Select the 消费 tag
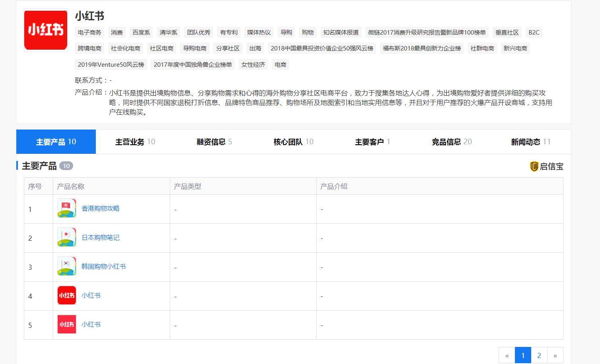Image resolution: width=600 pixels, height=364 pixels. click(117, 33)
